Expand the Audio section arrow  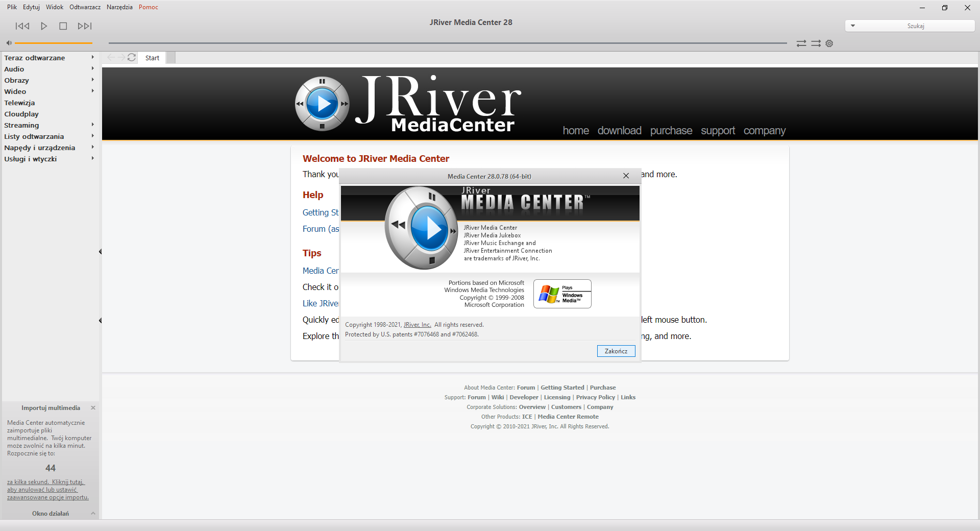click(92, 68)
